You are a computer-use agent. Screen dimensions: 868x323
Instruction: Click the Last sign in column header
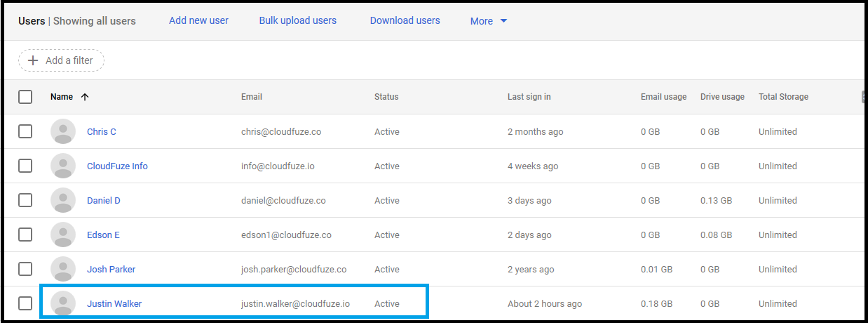point(529,97)
